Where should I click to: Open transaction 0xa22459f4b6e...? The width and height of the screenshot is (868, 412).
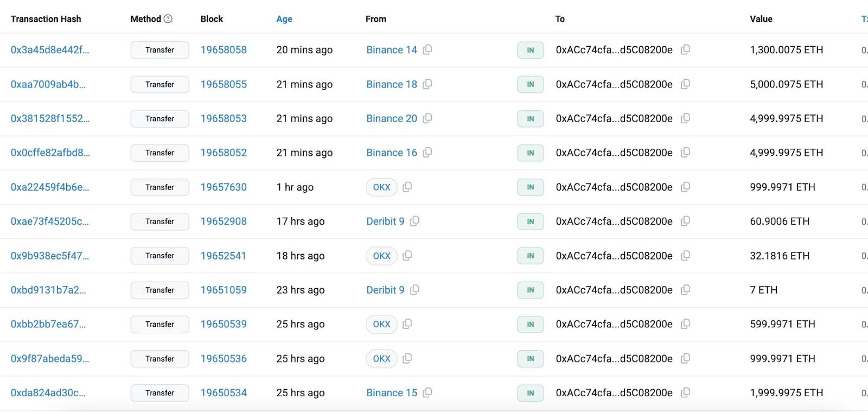click(50, 187)
